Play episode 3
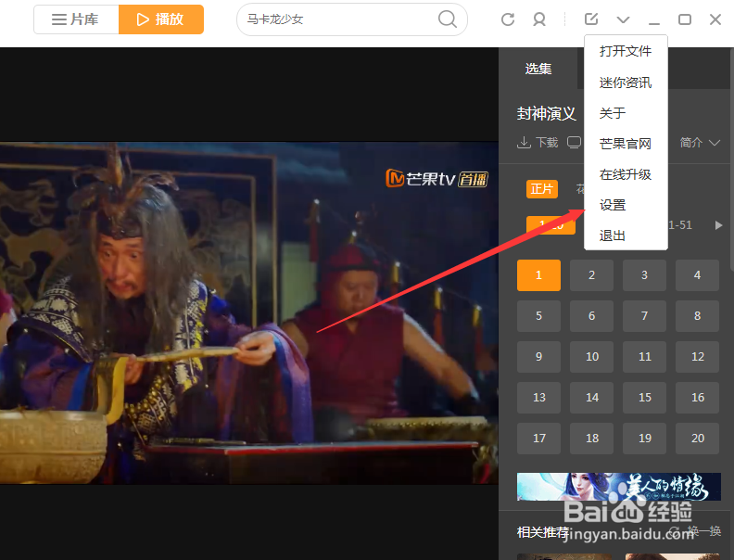Screen dimensions: 734x560 pyautogui.click(x=645, y=275)
